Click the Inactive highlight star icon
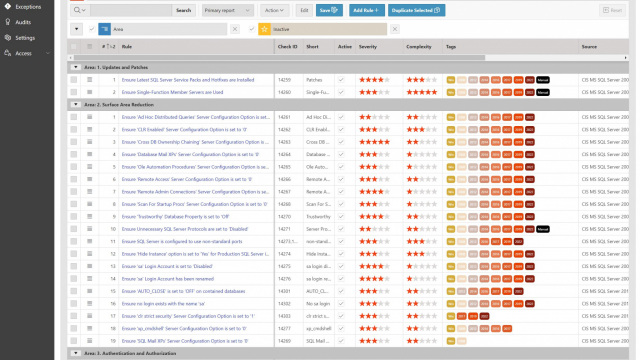The image size is (640, 360). pyautogui.click(x=264, y=29)
